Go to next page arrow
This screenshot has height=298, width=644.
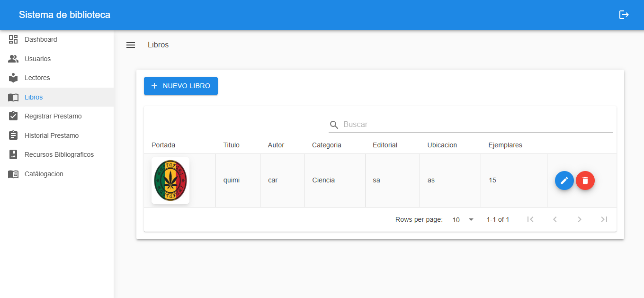[579, 219]
